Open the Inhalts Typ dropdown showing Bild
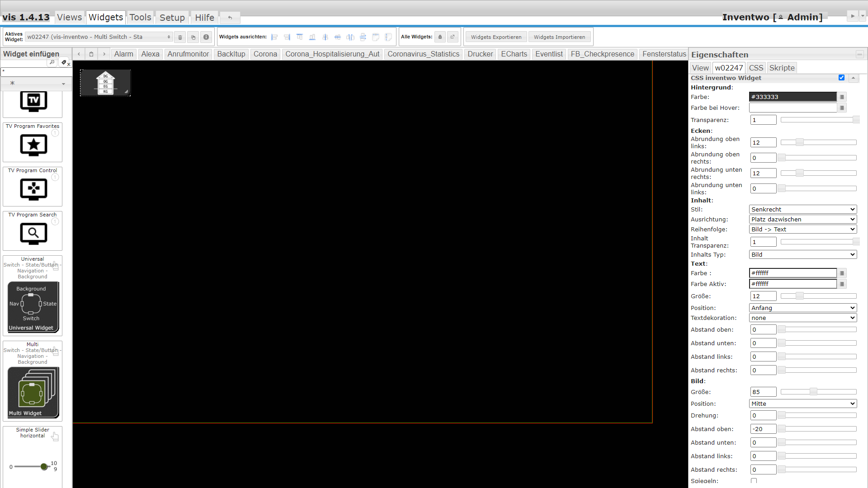 802,254
